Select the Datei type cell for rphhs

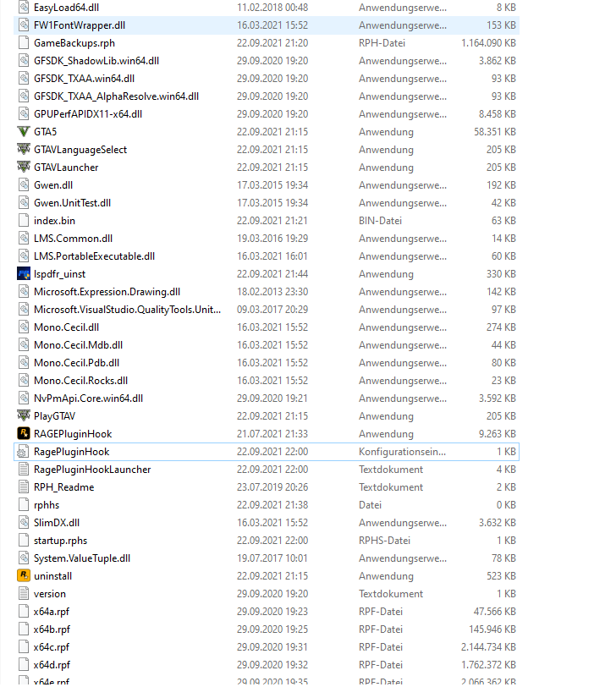pyautogui.click(x=370, y=505)
